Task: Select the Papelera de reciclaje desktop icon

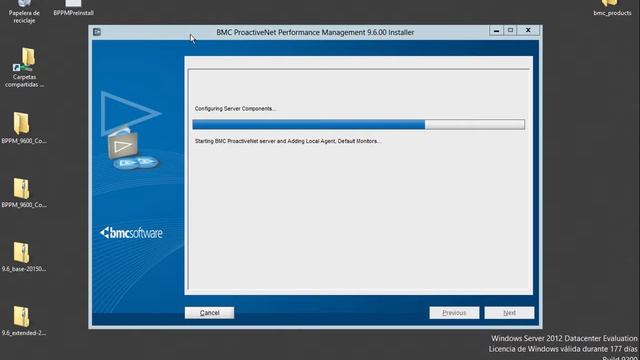Action: pos(24,11)
